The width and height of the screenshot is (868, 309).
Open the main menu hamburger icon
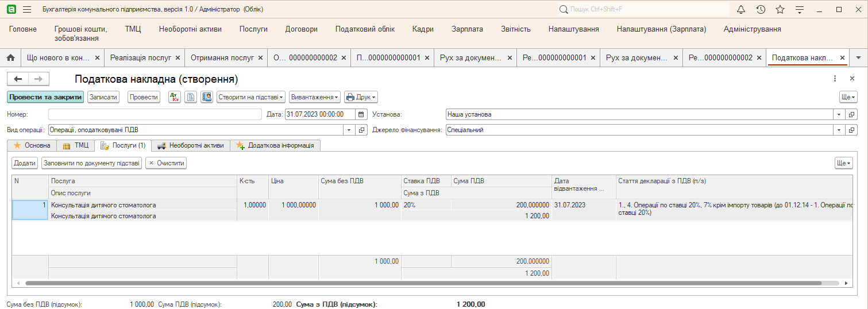27,10
